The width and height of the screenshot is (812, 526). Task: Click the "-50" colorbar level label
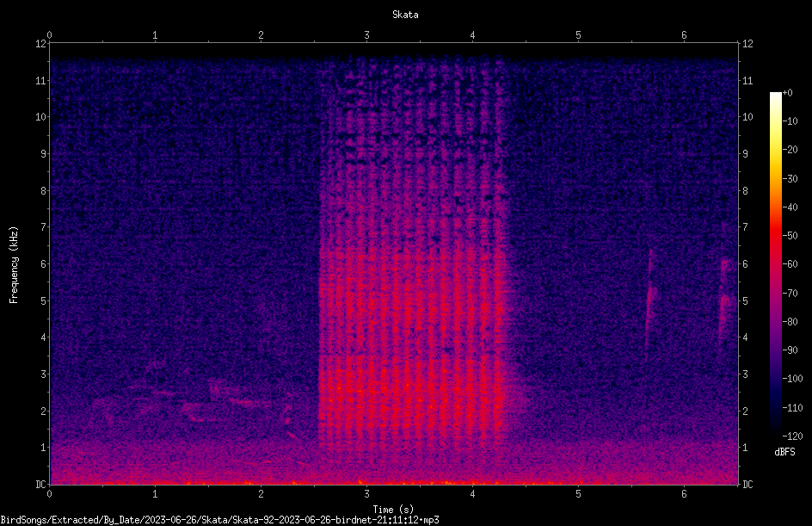[x=790, y=236]
